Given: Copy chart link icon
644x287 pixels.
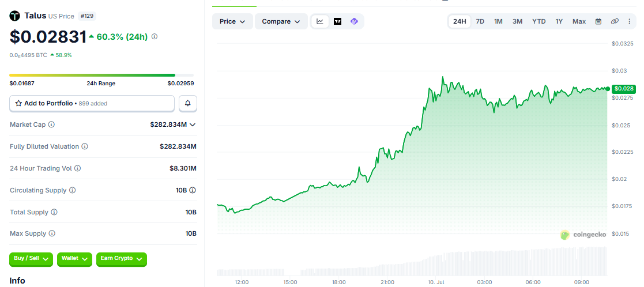Looking at the screenshot, I should click(x=615, y=21).
